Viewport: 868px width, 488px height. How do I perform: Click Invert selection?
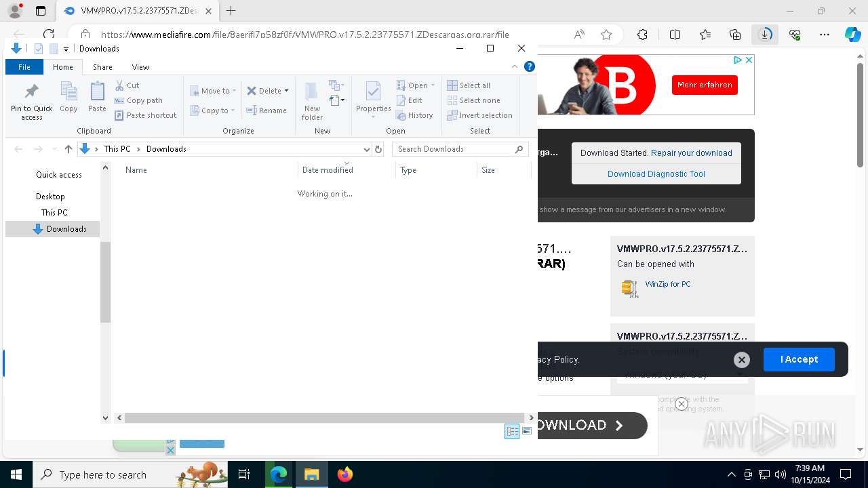479,115
